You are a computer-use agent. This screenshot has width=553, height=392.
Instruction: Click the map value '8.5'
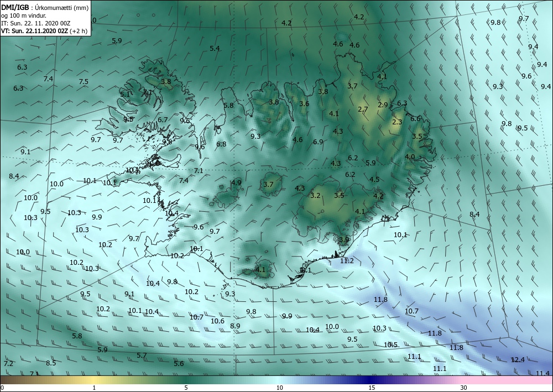tap(51, 363)
